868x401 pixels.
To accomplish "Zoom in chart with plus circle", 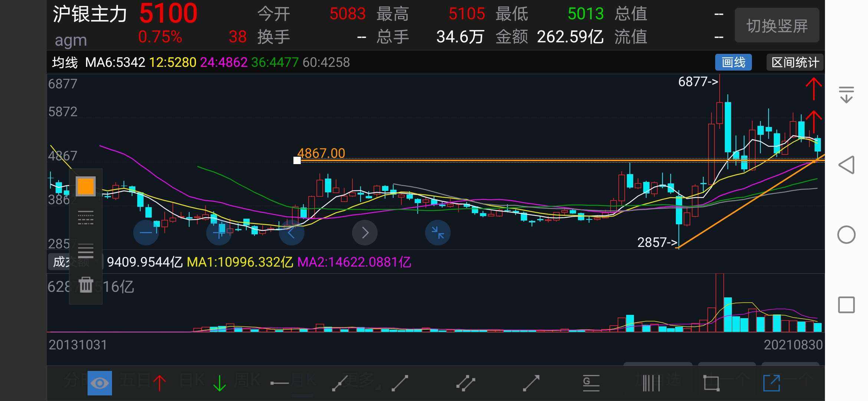I will tap(219, 233).
